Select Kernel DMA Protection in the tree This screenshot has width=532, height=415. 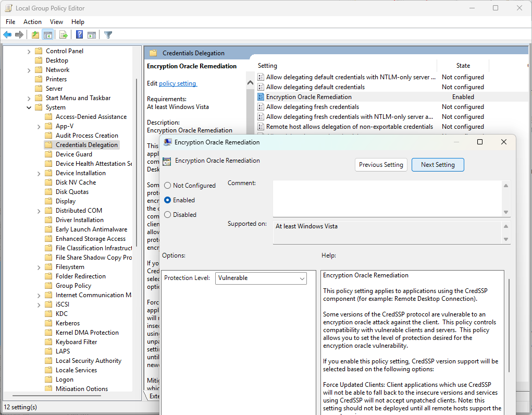point(87,333)
